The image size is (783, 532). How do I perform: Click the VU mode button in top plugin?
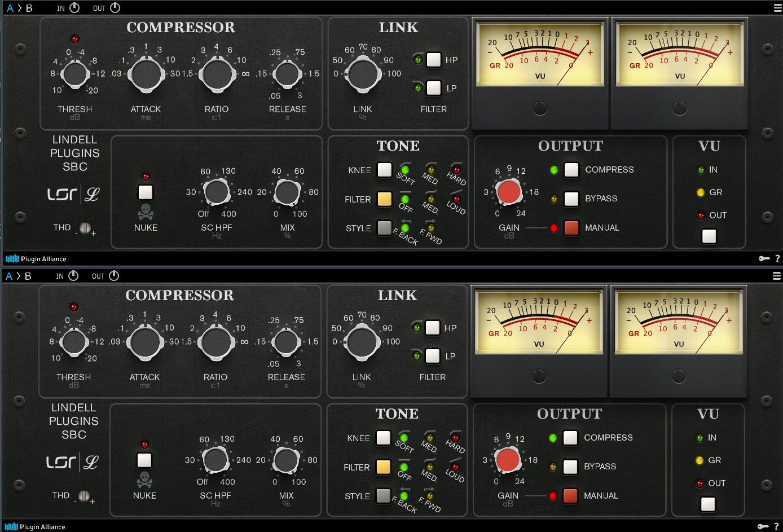coord(709,236)
